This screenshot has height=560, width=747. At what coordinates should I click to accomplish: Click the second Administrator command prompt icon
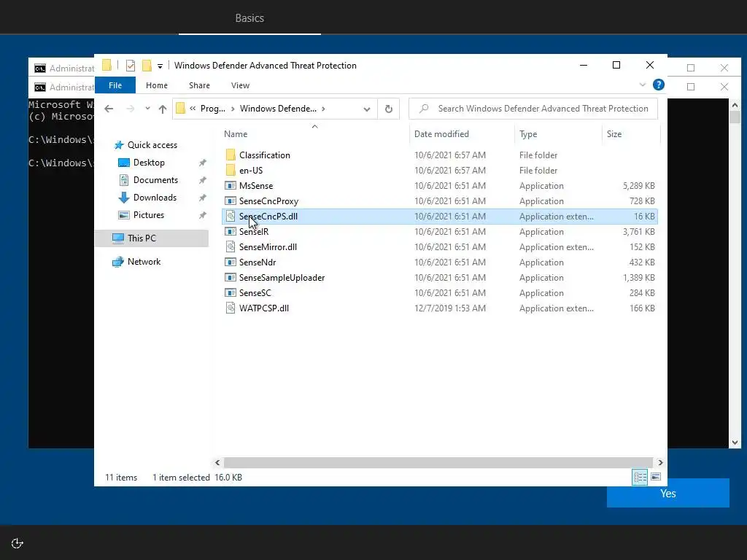point(40,87)
